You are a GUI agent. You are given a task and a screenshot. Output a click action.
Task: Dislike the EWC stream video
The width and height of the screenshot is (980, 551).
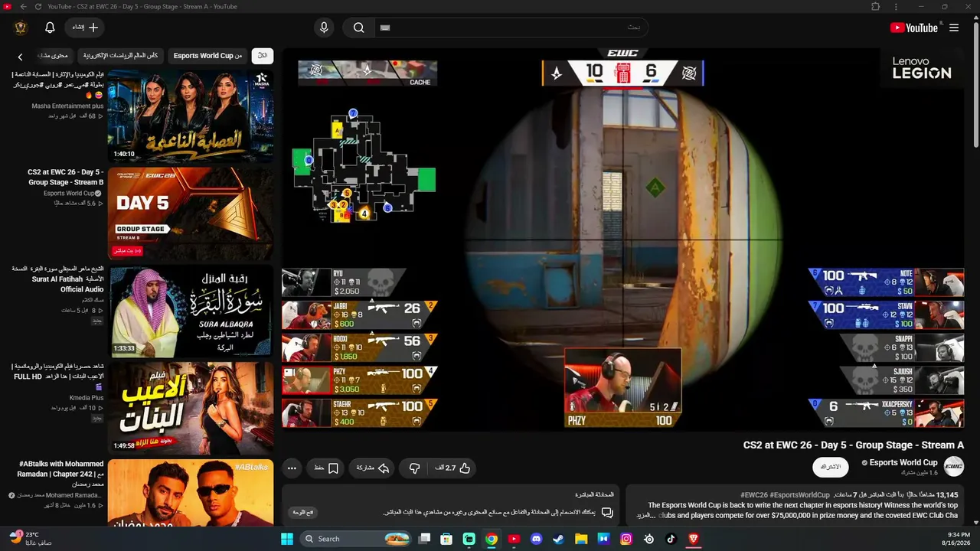[x=414, y=468]
